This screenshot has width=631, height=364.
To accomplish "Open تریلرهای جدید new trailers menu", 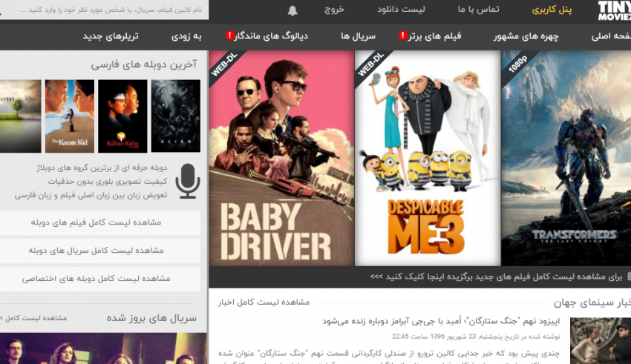I will pos(111,36).
